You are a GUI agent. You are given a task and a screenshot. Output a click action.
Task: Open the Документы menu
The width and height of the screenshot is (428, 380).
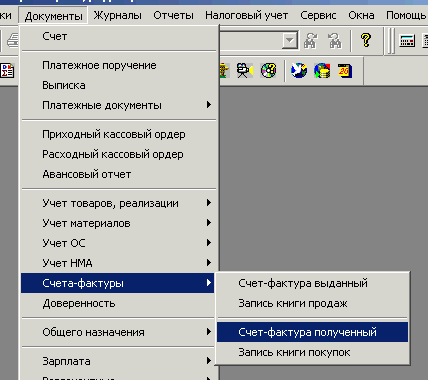coord(53,16)
